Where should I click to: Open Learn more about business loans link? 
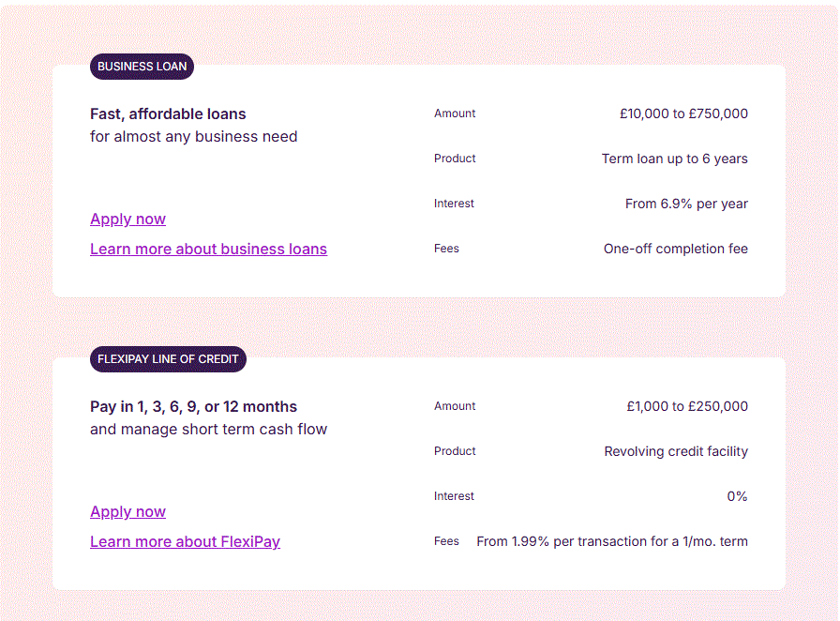[208, 250]
